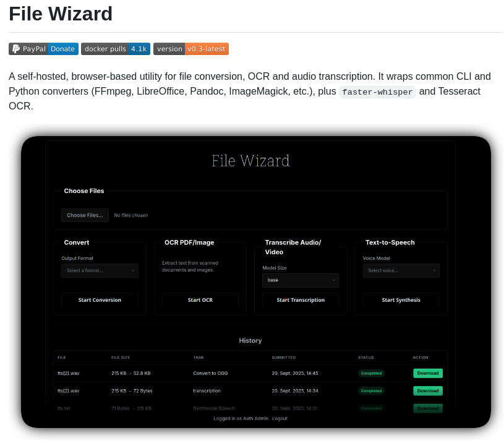Open the Voice Model dropdown
504x441 pixels.
[x=401, y=270]
